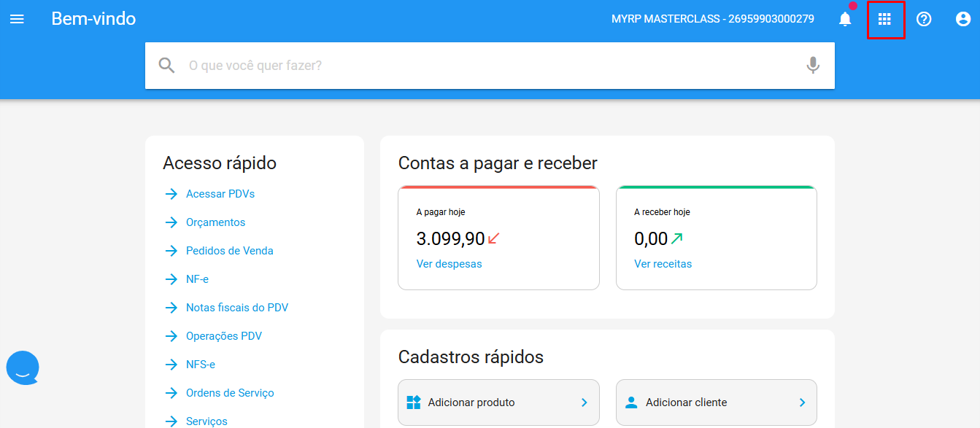View income via Ver receitas
Screen dimensions: 980x428
(663, 264)
